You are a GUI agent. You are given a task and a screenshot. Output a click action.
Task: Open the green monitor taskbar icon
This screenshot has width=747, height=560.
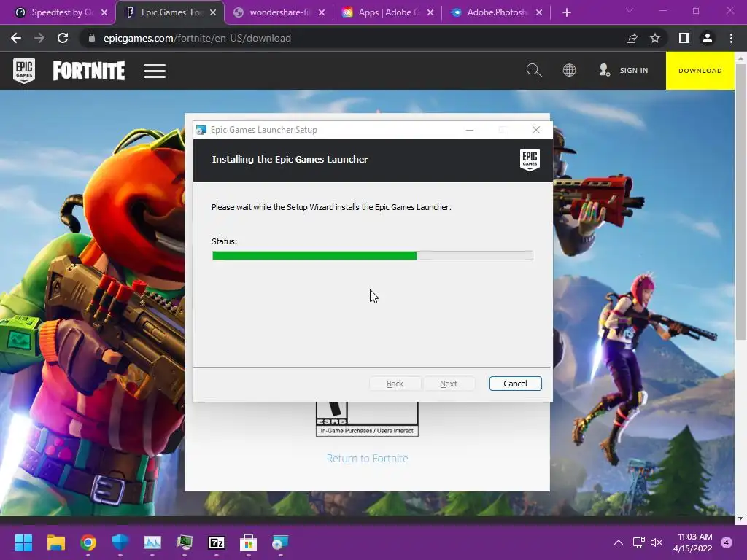click(185, 542)
